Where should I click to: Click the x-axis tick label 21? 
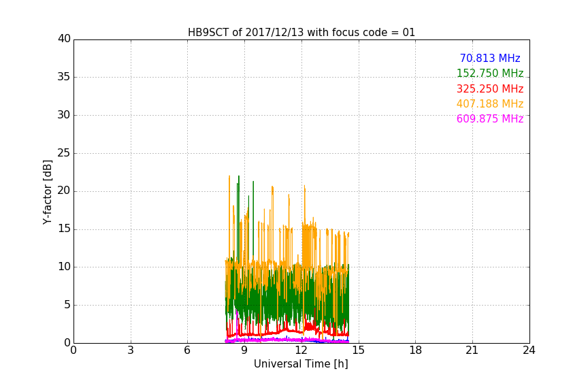(x=472, y=350)
